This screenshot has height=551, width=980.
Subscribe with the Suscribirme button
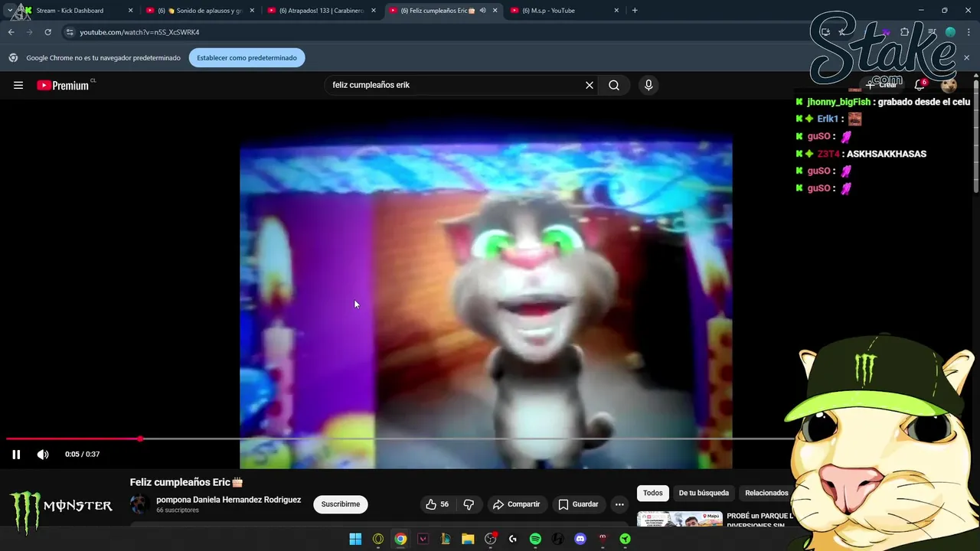tap(341, 504)
